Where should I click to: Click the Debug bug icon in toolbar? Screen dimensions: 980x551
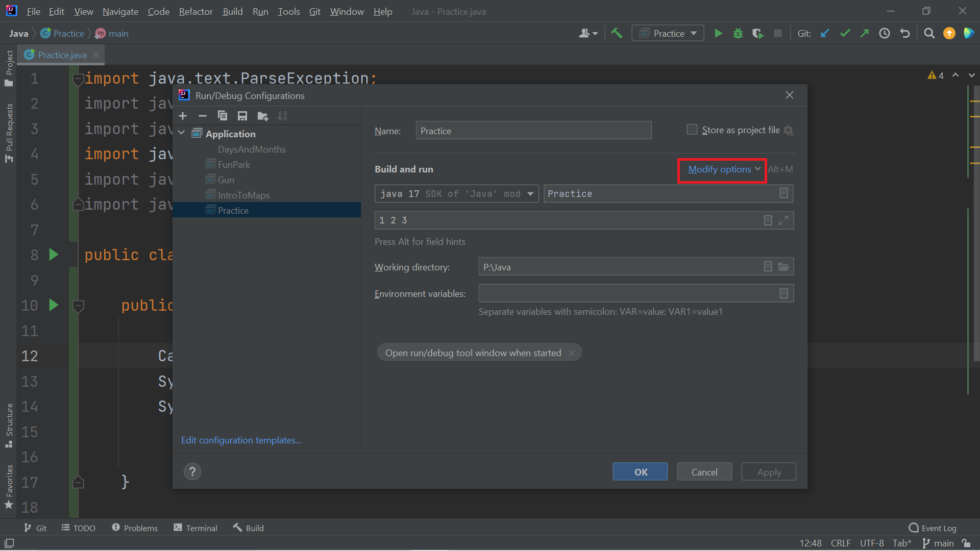[x=738, y=34]
